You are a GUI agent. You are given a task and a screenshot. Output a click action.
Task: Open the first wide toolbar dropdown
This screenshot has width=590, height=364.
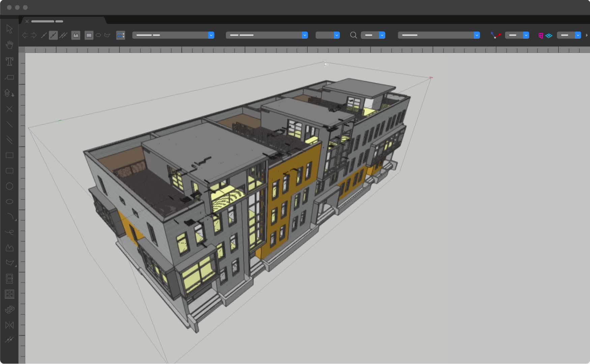173,35
